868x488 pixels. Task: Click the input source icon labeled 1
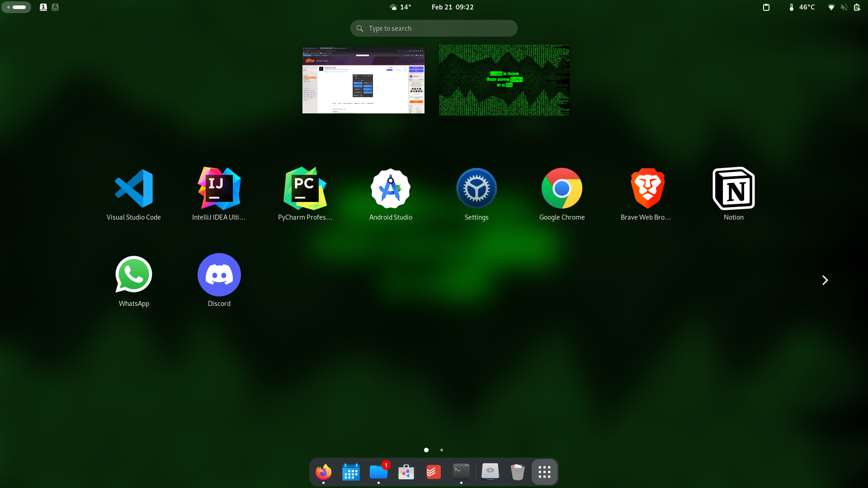43,7
